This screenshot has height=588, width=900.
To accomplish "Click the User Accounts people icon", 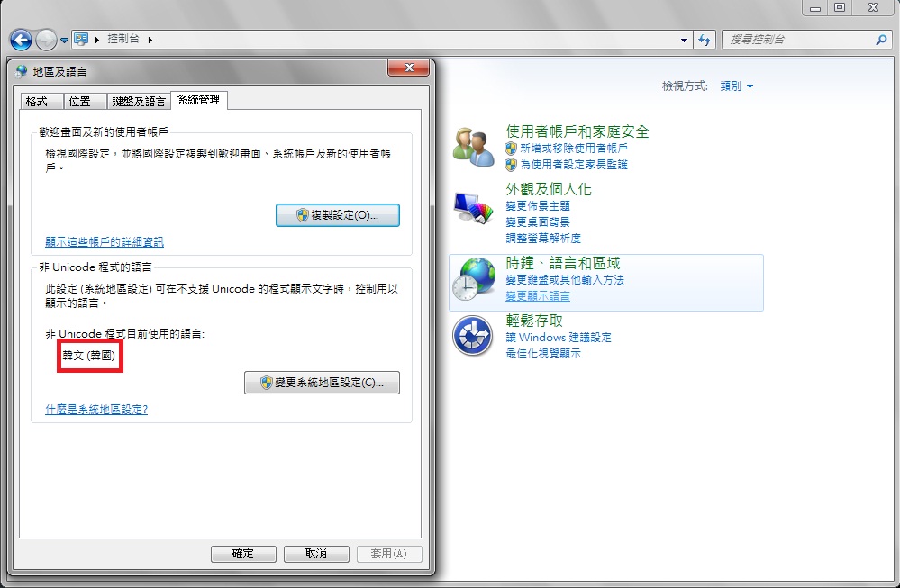I will [x=473, y=148].
